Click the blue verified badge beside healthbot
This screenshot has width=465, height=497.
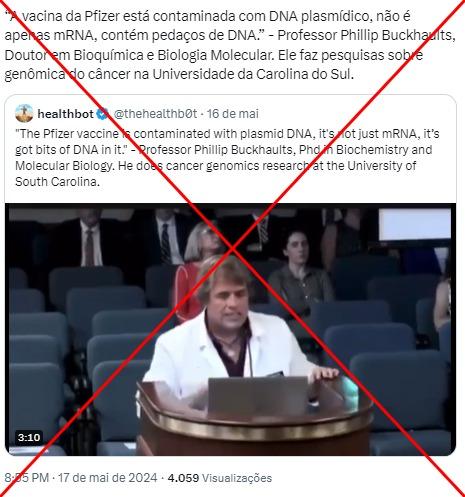tap(102, 114)
